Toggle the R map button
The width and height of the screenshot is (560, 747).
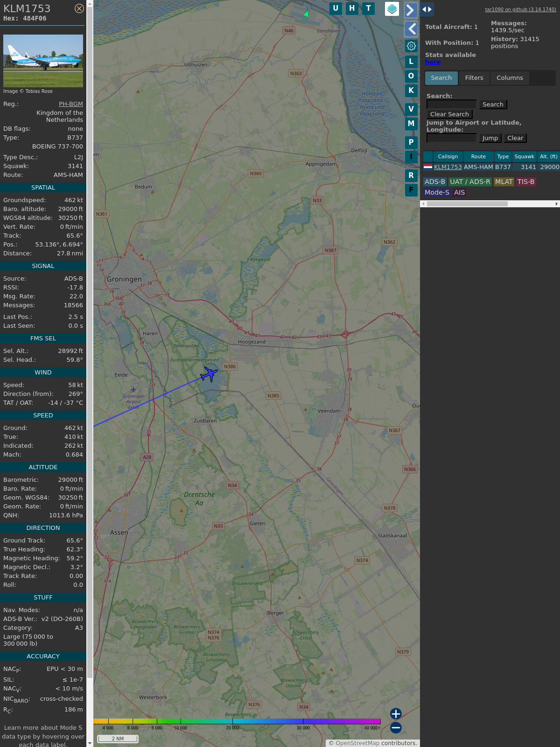411,176
